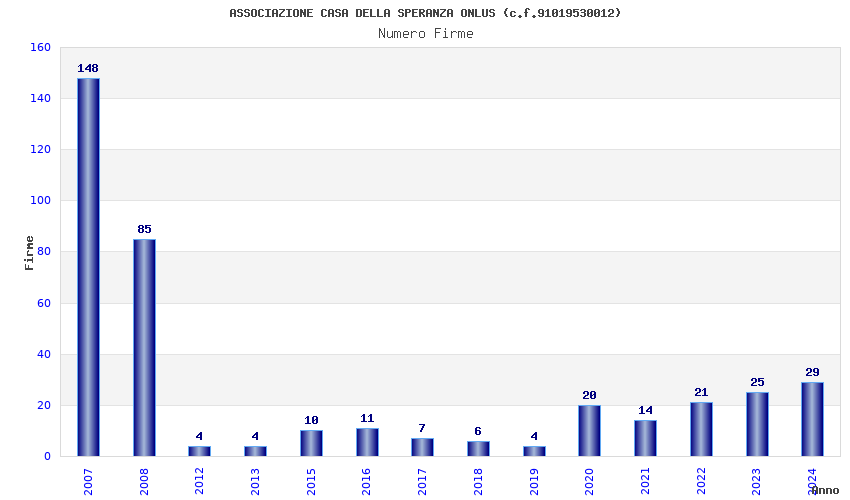Click the y-axis tick label 140
This screenshot has width=850, height=500.
point(41,99)
